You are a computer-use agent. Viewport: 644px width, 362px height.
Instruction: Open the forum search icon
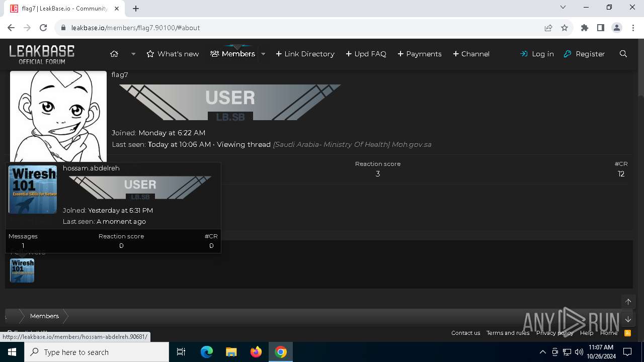623,54
